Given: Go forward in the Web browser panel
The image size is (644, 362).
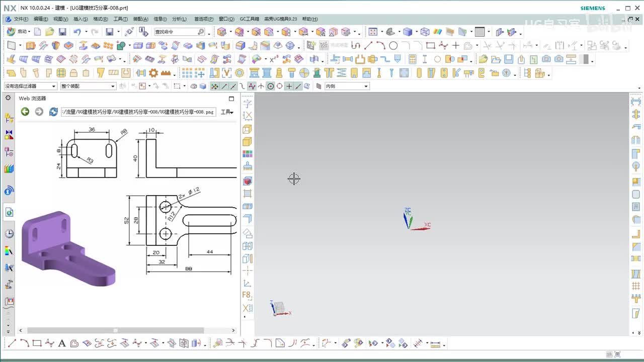Looking at the screenshot, I should coord(39,112).
